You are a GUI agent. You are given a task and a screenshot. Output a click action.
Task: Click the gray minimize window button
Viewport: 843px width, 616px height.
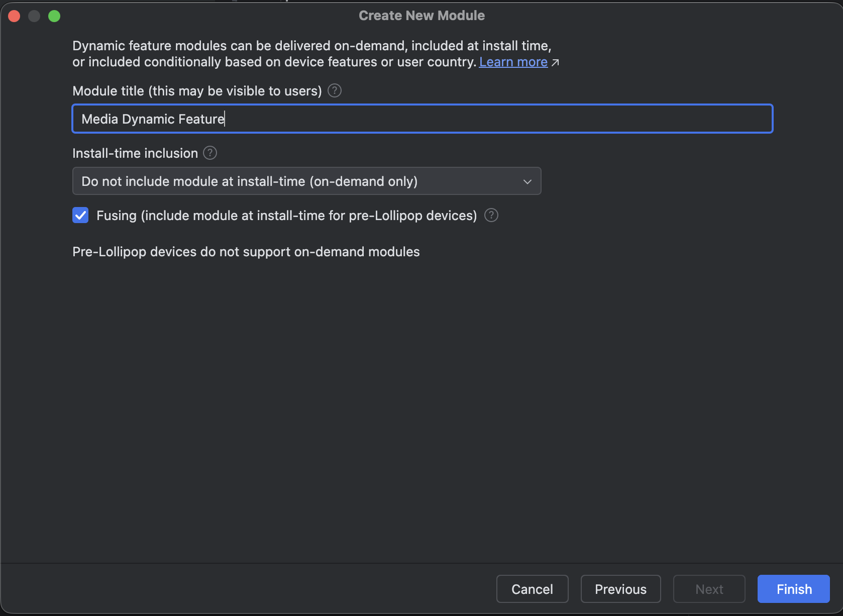point(34,16)
